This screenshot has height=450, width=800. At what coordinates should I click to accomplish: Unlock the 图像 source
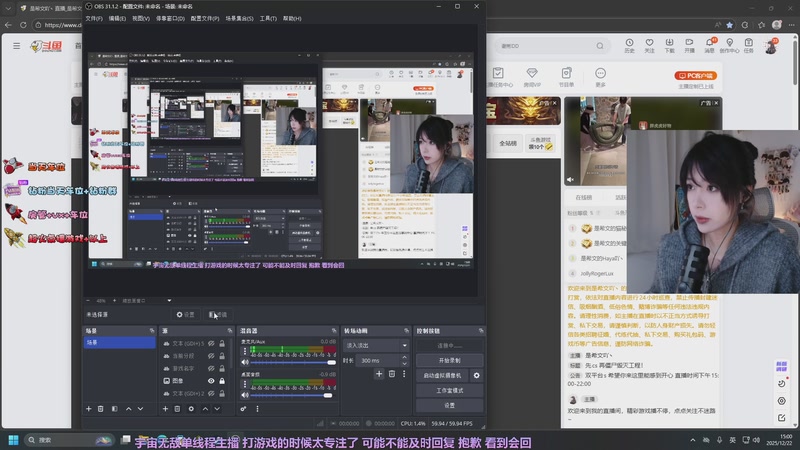coord(222,381)
